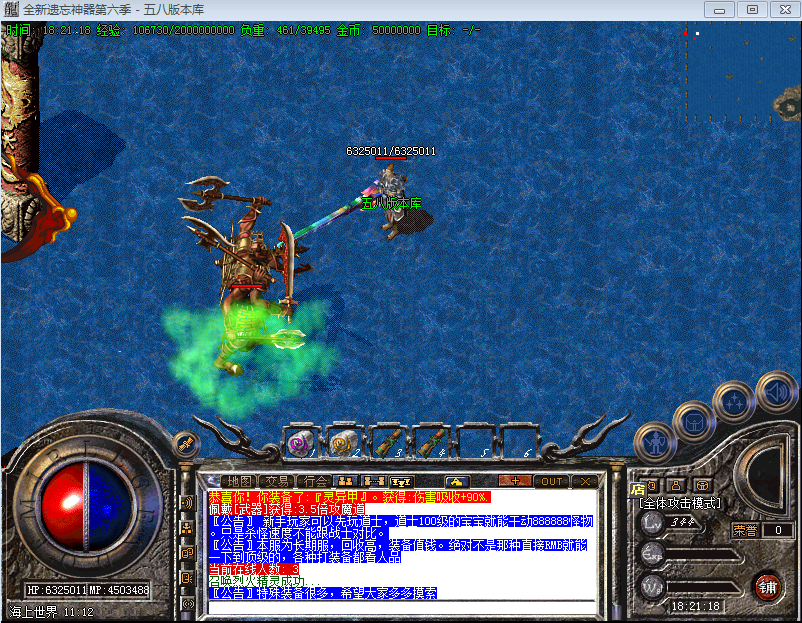Toggle the nearby-shout chat channel icon
The image size is (802, 623).
(187, 503)
